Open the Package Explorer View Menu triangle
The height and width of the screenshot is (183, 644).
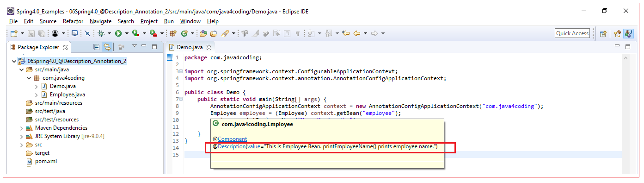point(135,46)
